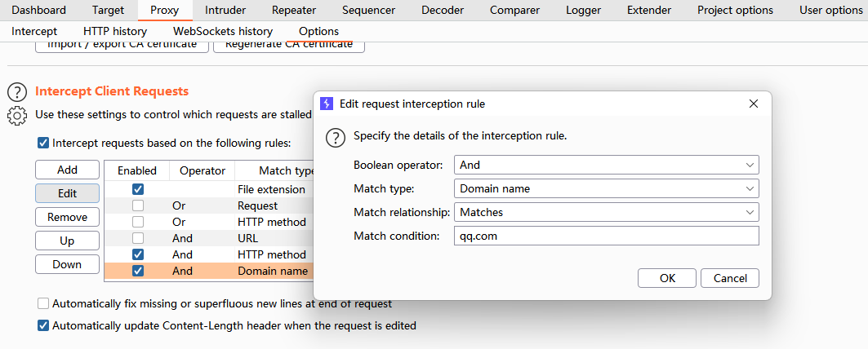Disable the And HTTP method rule checkbox

138,254
